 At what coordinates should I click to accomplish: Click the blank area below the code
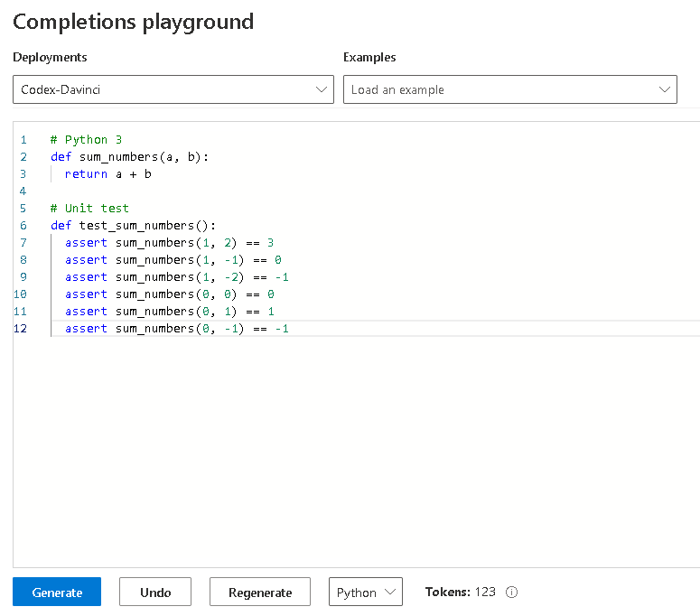(357, 451)
